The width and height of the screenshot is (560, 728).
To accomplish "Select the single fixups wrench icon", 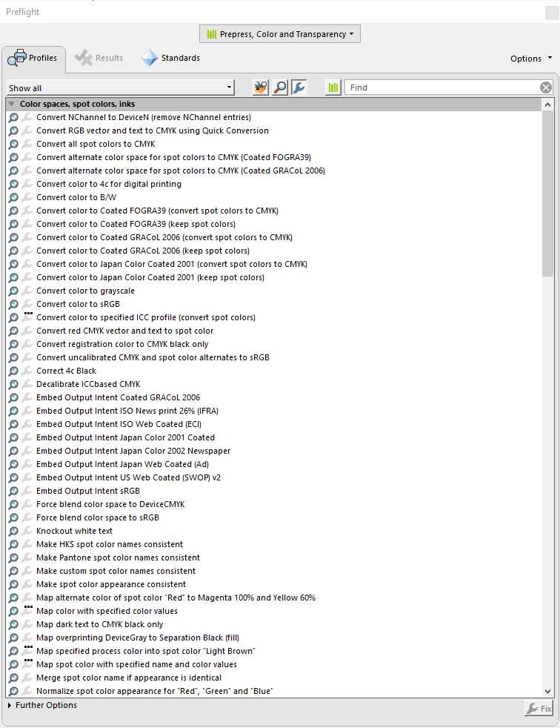I will 299,87.
